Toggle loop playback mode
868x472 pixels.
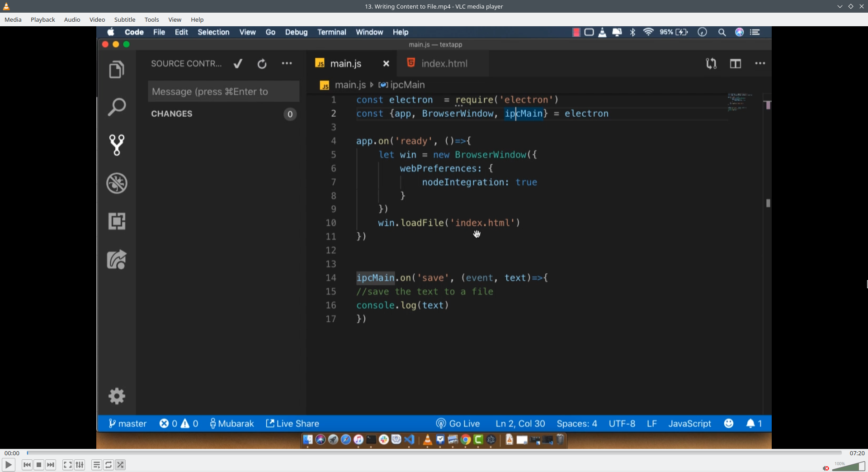[x=108, y=465]
